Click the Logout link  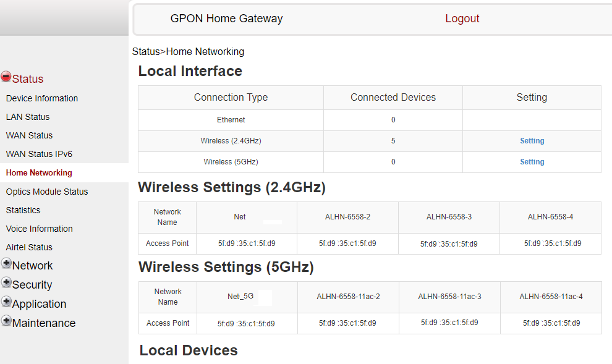pos(462,19)
